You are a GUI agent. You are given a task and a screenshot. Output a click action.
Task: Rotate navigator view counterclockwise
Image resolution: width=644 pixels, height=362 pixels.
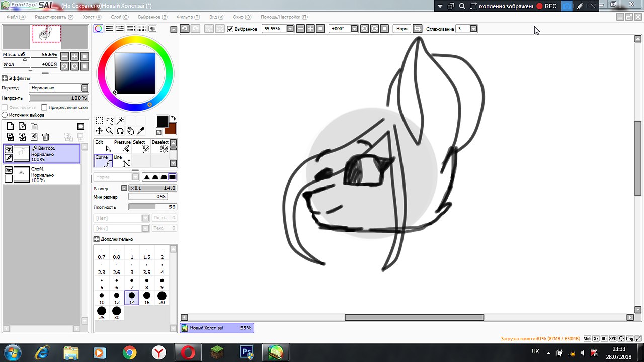pyautogui.click(x=65, y=66)
